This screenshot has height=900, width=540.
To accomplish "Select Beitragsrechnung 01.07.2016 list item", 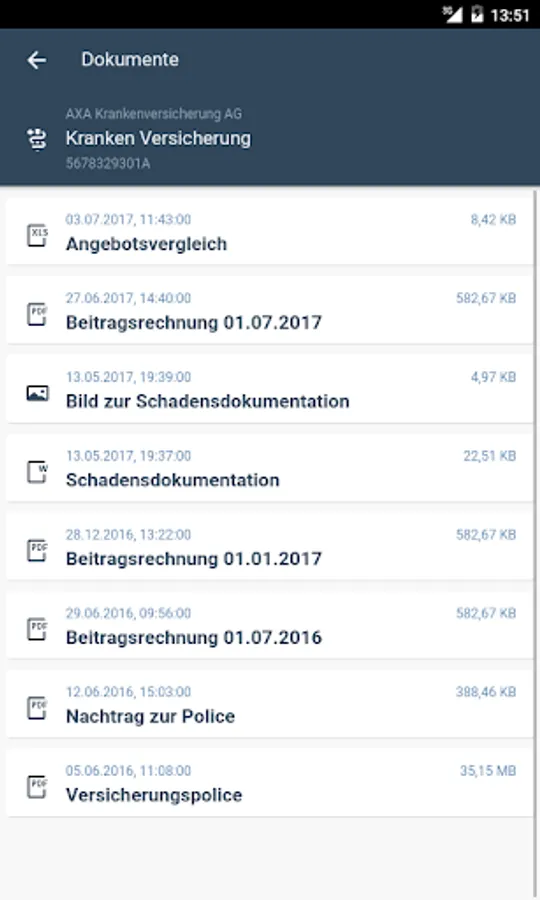I will tap(270, 625).
